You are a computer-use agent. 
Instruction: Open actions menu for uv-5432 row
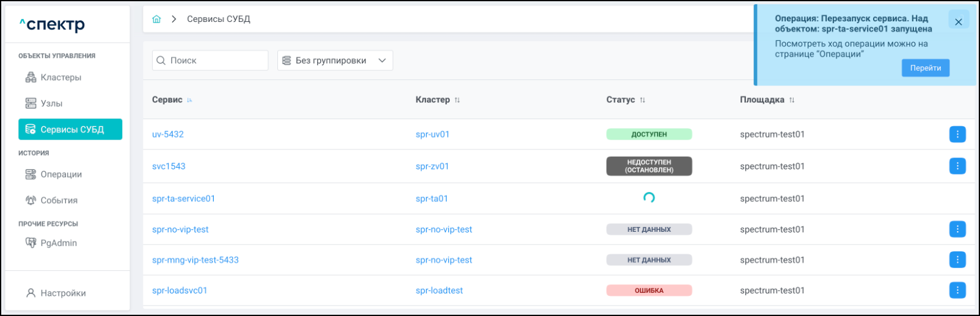pyautogui.click(x=957, y=134)
